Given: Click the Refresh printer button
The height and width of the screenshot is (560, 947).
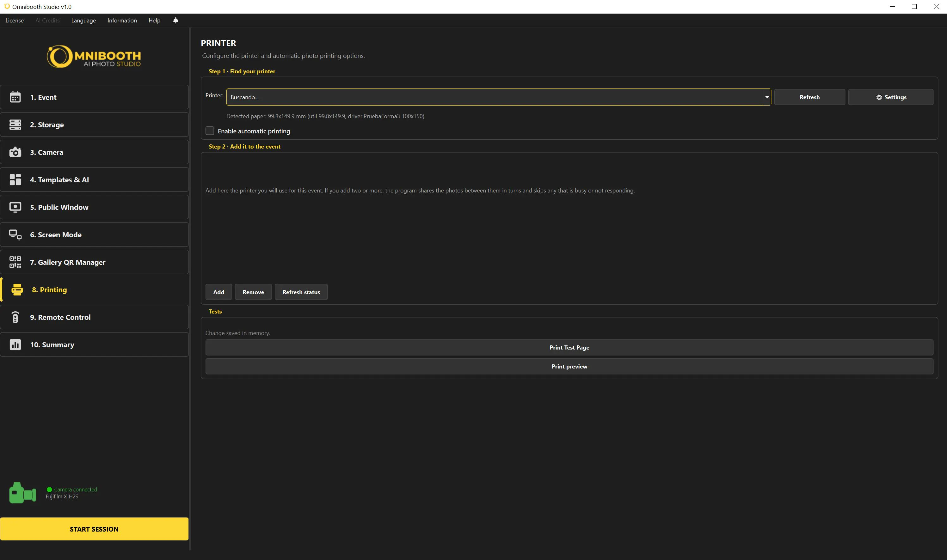Looking at the screenshot, I should click(809, 97).
